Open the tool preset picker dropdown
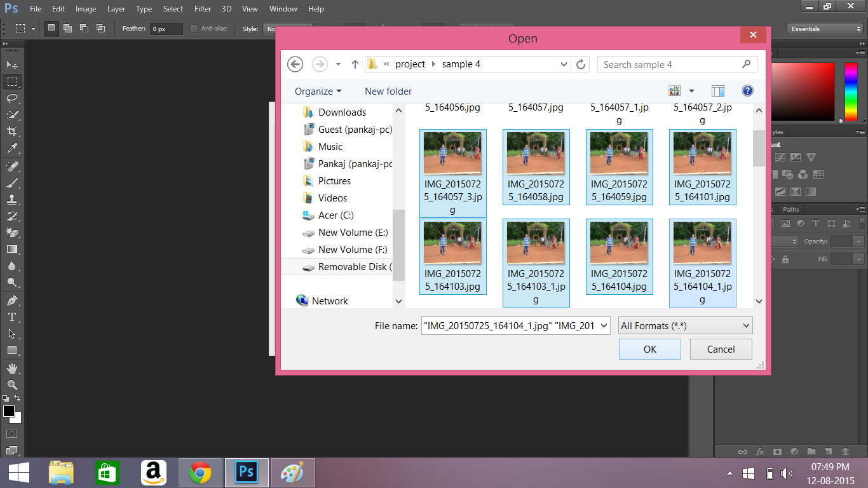The width and height of the screenshot is (868, 488). [33, 29]
